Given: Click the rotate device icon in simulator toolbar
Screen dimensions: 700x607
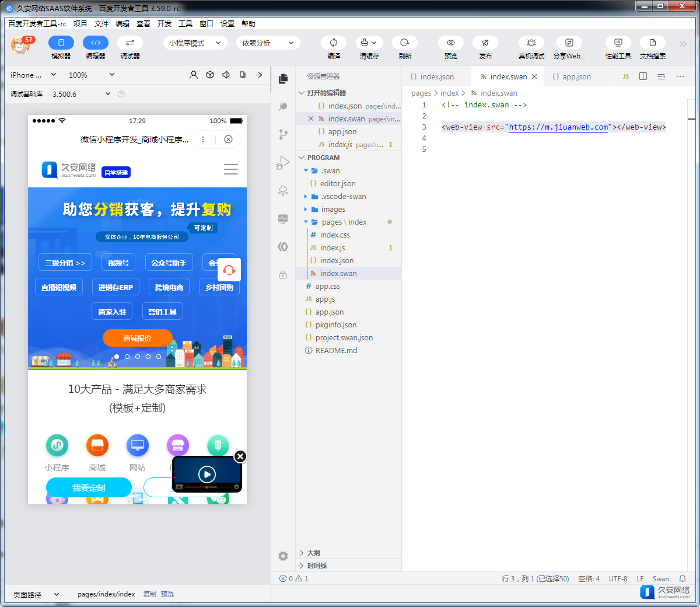Looking at the screenshot, I should (x=243, y=75).
